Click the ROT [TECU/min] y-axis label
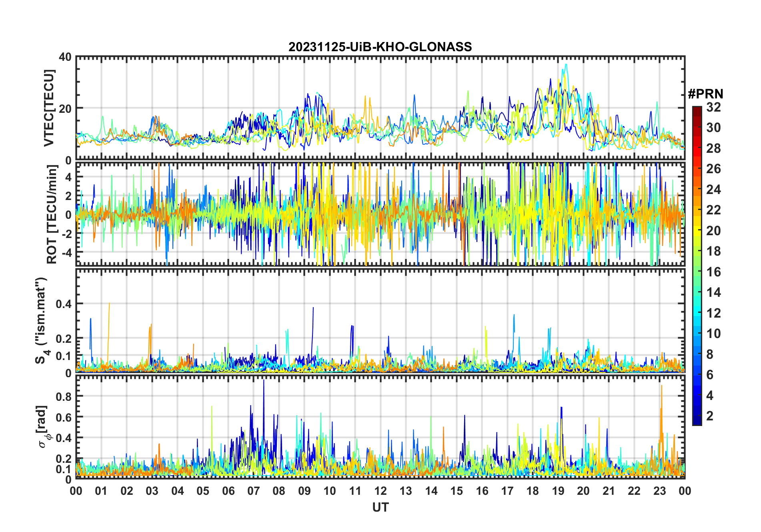761x532 pixels. 52,214
